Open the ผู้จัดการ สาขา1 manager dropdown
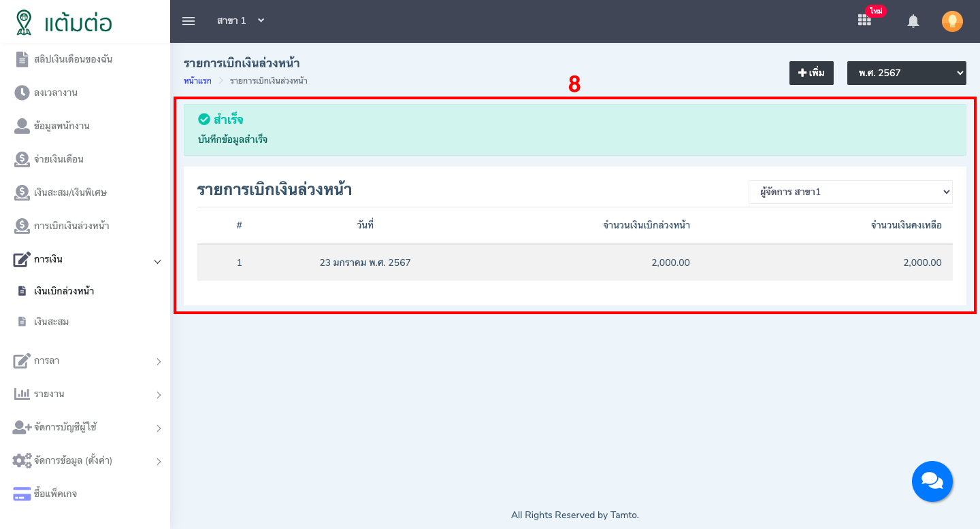 [x=850, y=192]
